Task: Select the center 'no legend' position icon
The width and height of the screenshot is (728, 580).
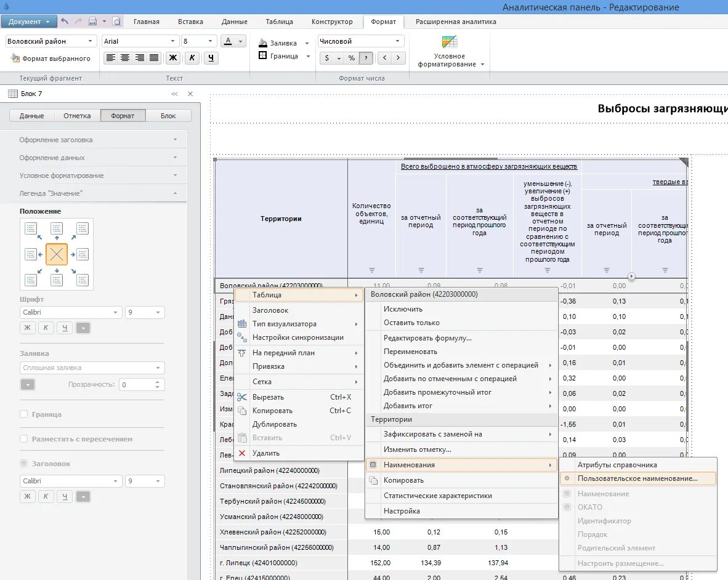Action: point(57,254)
